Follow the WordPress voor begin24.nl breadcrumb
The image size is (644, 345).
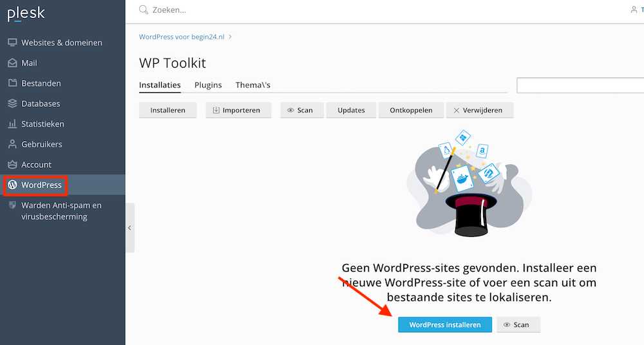pyautogui.click(x=182, y=37)
